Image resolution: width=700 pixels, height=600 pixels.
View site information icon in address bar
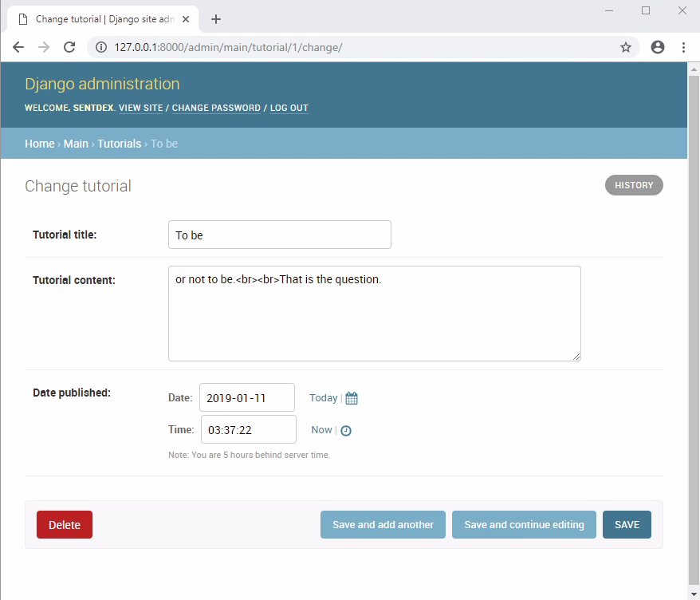click(x=101, y=47)
